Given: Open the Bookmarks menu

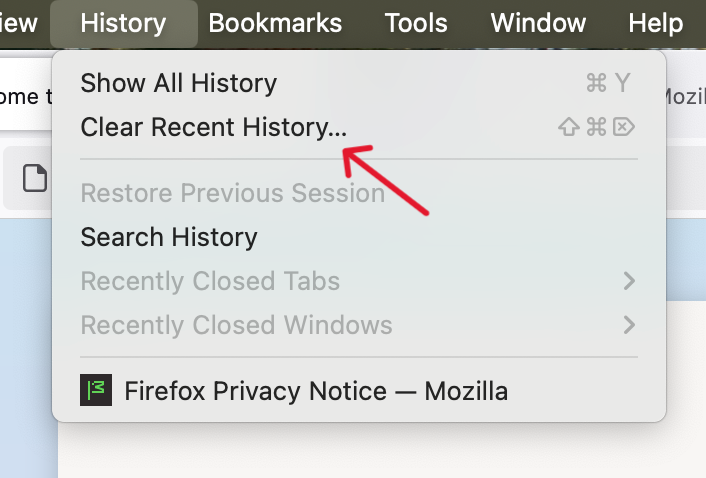Looking at the screenshot, I should (275, 23).
